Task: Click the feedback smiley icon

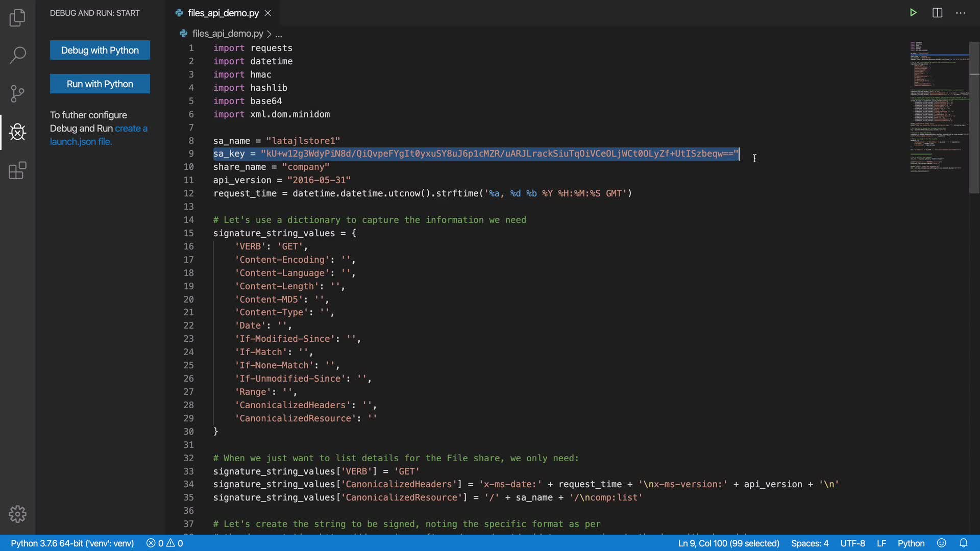Action: (942, 543)
